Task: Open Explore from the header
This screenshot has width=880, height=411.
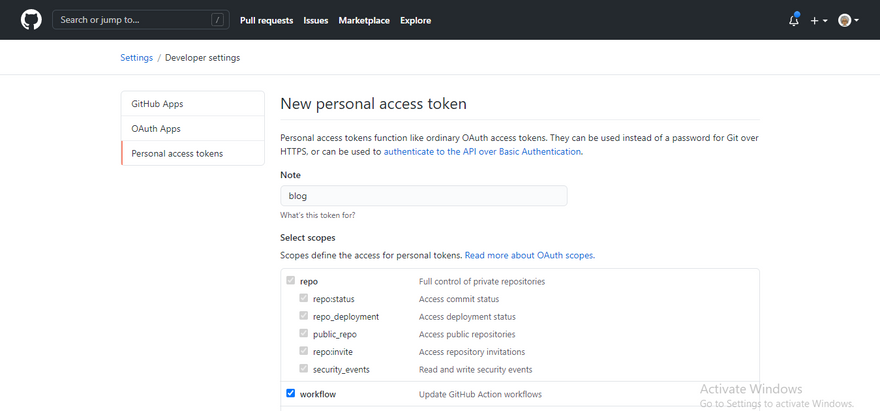Action: (x=416, y=20)
